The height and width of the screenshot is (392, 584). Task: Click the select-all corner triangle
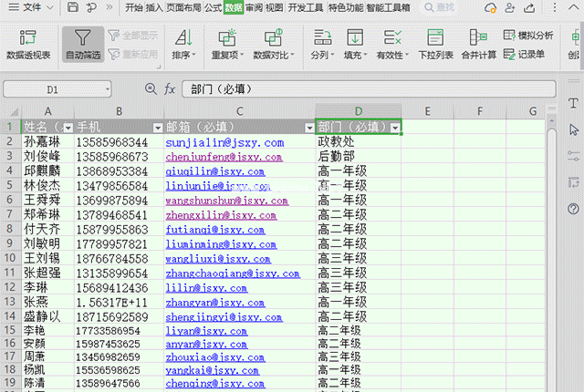[x=14, y=111]
